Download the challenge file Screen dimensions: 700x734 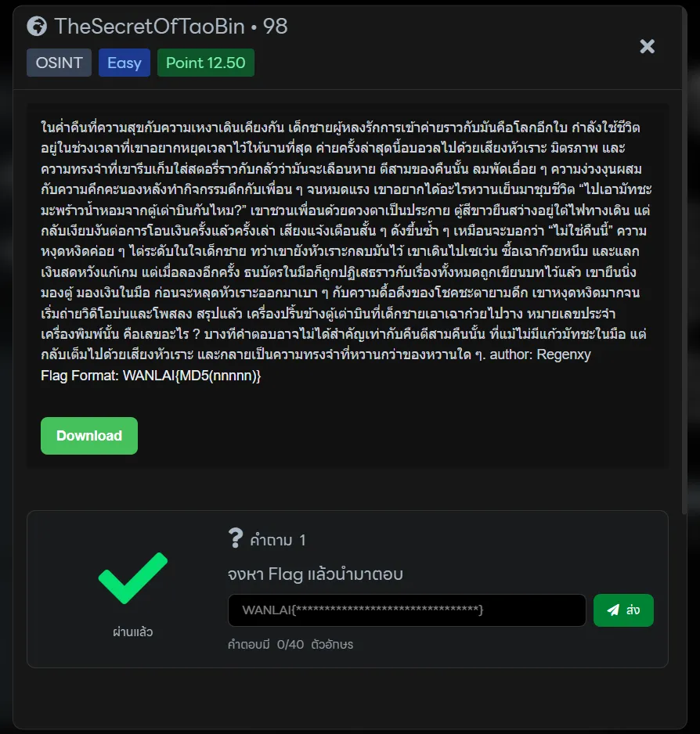89,436
